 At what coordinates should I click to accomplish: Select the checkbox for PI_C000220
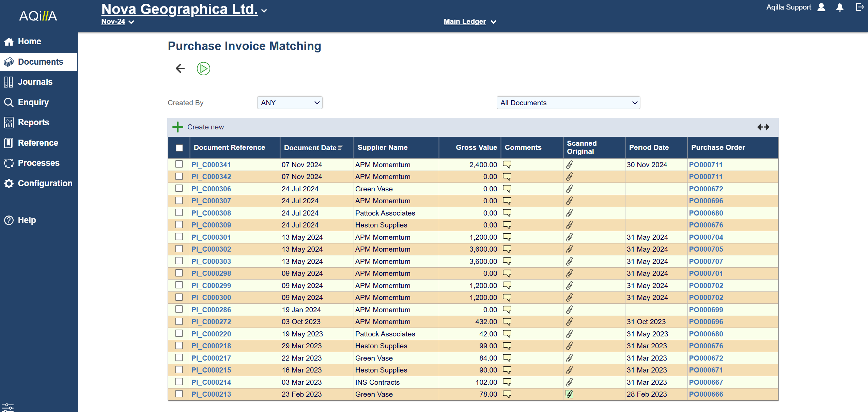pos(179,333)
